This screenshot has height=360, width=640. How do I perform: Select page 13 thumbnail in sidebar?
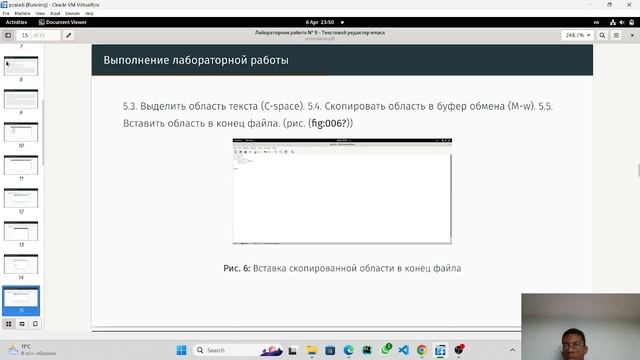tap(21, 231)
